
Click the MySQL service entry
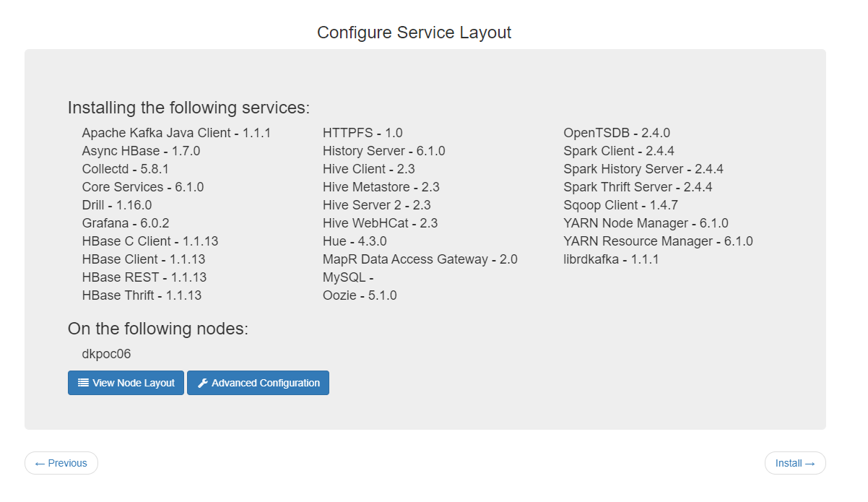(347, 277)
